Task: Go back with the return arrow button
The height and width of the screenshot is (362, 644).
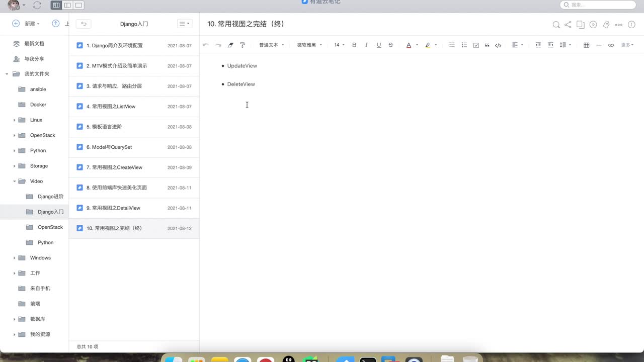Action: 84,24
